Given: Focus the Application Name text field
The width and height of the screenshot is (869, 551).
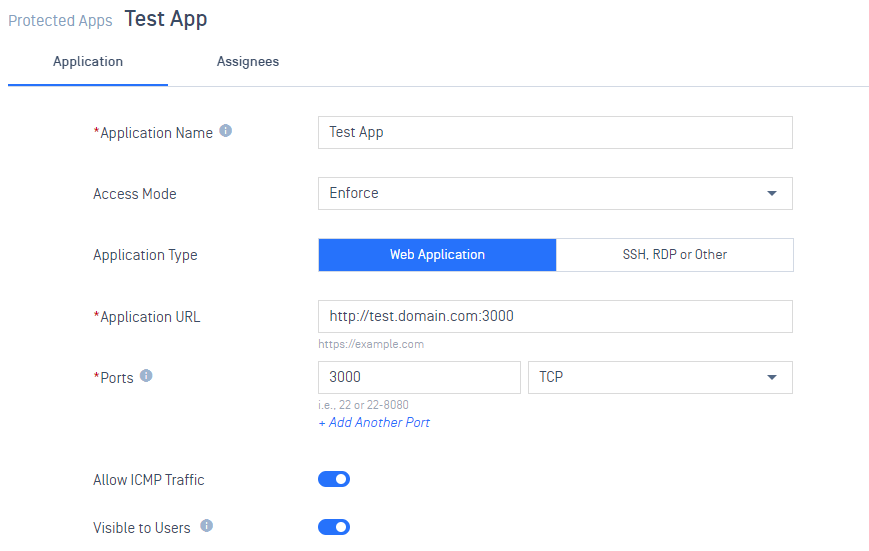Looking at the screenshot, I should point(555,132).
